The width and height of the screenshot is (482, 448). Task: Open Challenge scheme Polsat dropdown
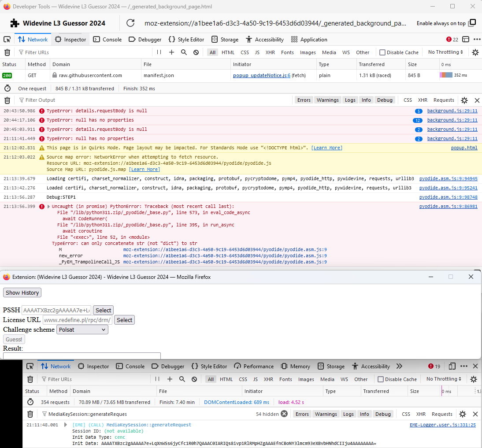coord(82,330)
